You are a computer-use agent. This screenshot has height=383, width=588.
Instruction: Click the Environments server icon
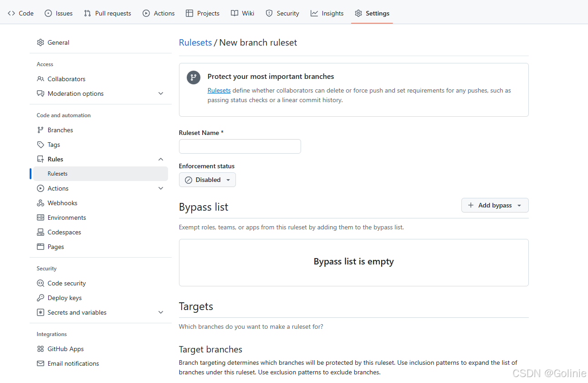click(41, 217)
